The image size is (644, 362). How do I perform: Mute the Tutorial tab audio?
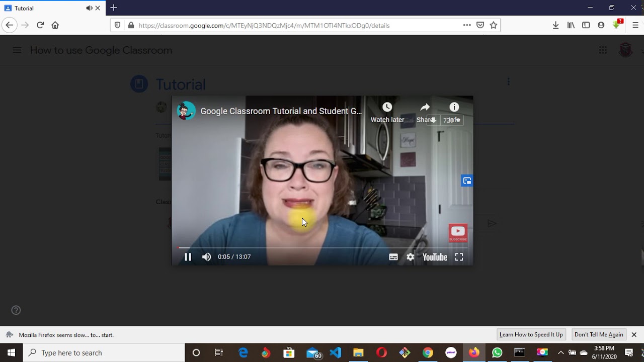[x=90, y=8]
